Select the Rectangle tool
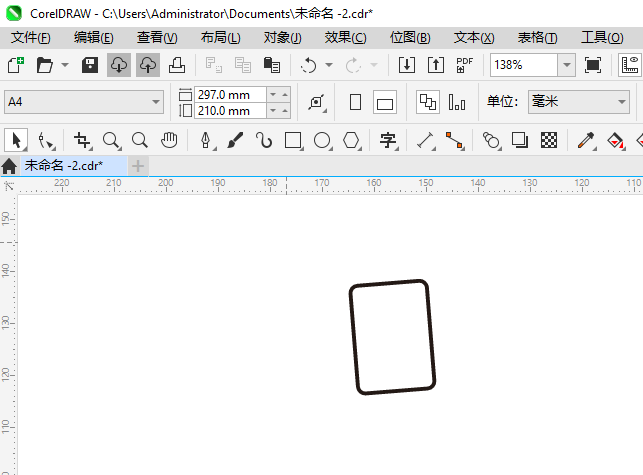The image size is (643, 475). [x=294, y=140]
